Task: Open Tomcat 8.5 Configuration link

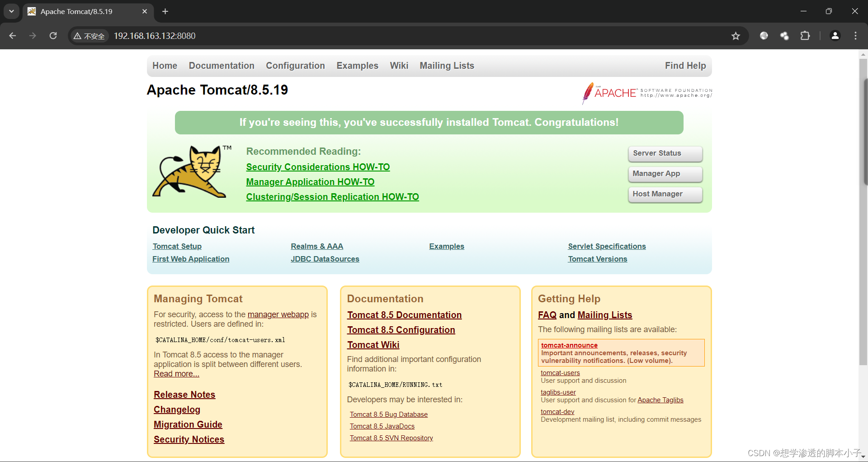Action: click(401, 330)
